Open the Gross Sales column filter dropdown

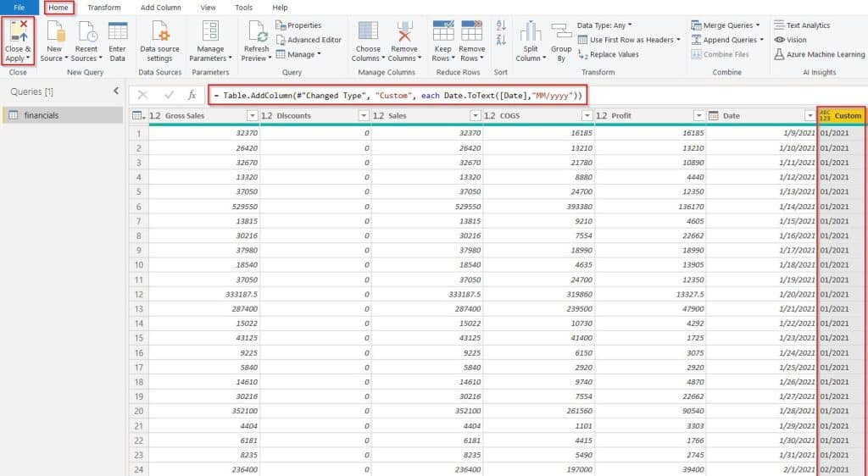[253, 115]
